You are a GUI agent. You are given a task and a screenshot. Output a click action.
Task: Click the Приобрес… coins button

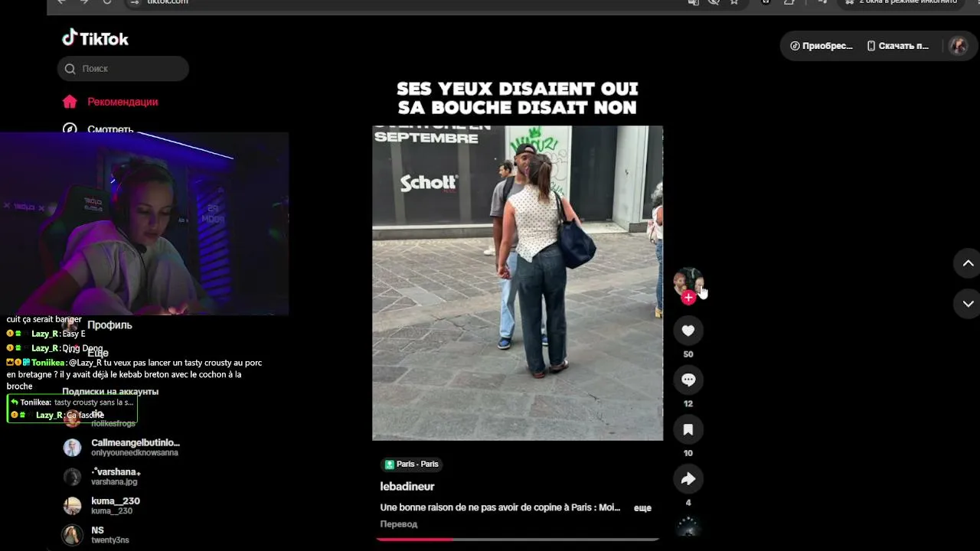tap(821, 46)
